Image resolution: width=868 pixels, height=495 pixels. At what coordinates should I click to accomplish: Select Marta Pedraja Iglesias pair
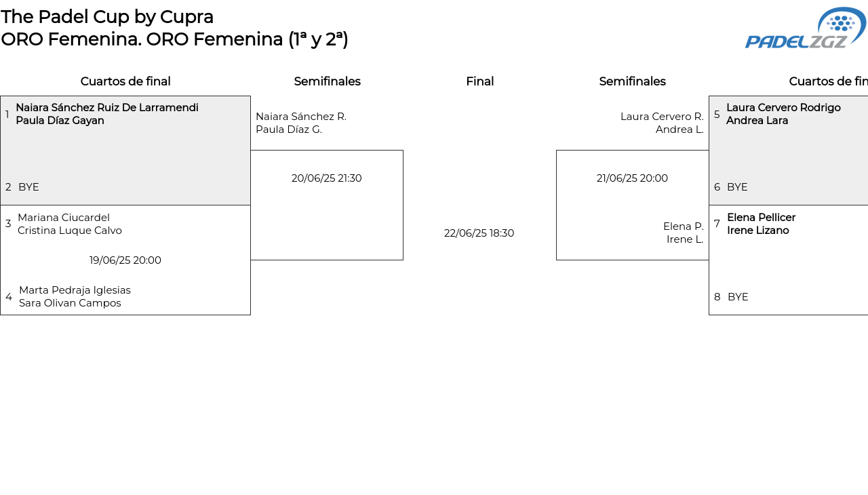(75, 296)
